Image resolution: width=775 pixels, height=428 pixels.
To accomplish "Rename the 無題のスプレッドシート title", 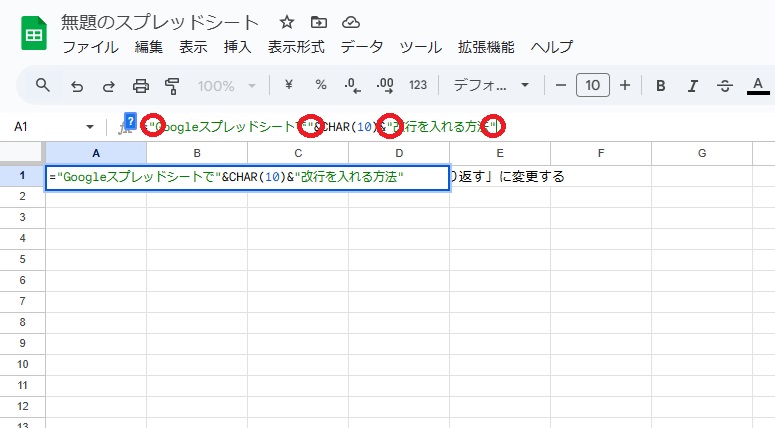I will coord(160,23).
